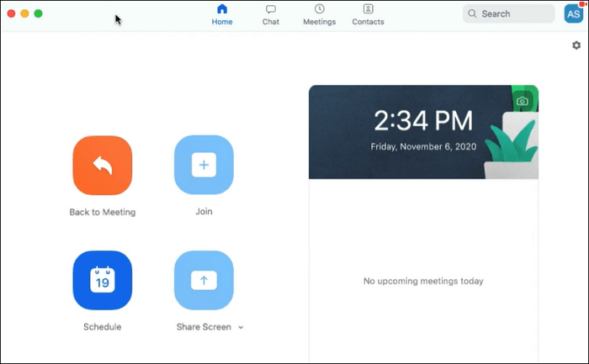Open the AS profile avatar menu
Image resolution: width=589 pixels, height=364 pixels.
point(572,13)
